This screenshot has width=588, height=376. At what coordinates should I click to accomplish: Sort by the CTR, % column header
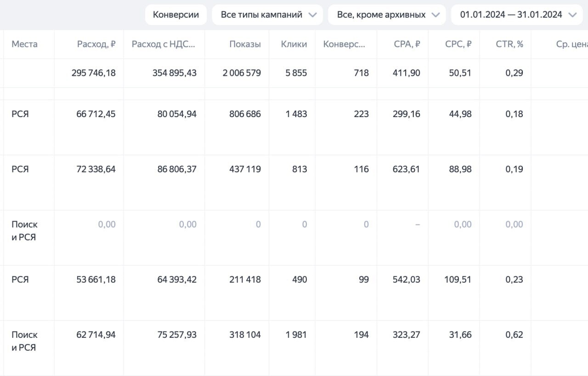pos(509,44)
